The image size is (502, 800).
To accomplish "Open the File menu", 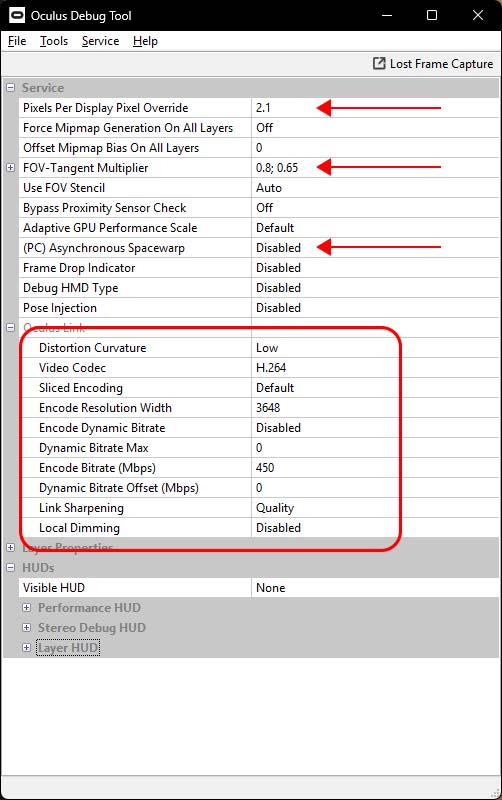I will tap(17, 41).
